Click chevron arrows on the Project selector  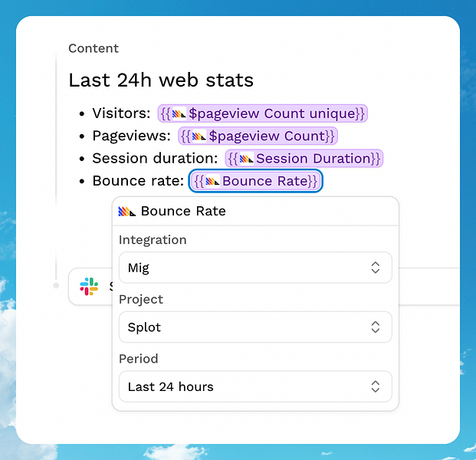click(x=376, y=327)
